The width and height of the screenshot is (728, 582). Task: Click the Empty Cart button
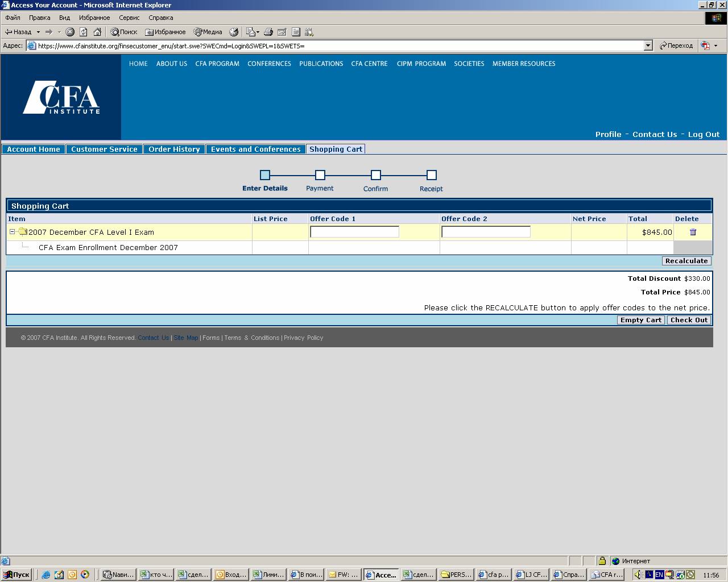641,320
